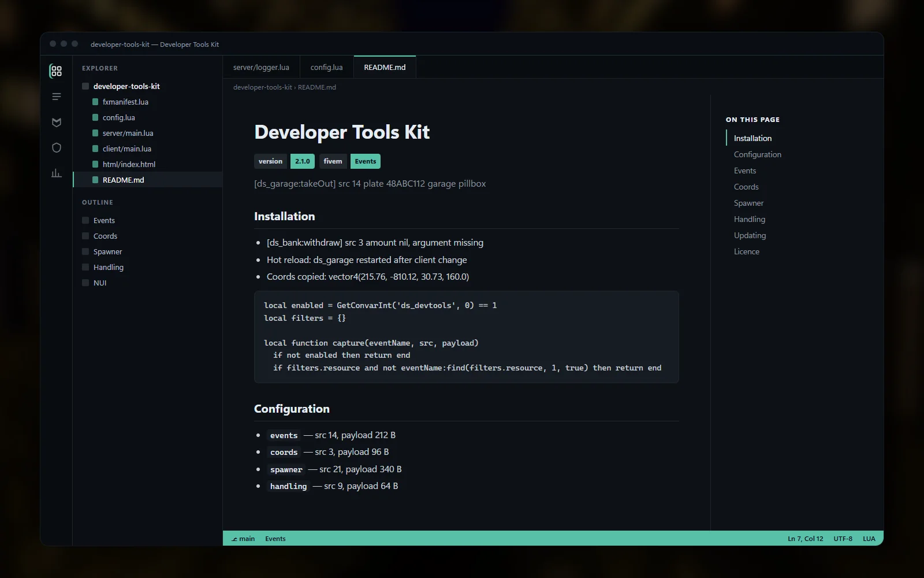Switch to the server/logger.lua tab
This screenshot has width=924, height=578.
(261, 67)
